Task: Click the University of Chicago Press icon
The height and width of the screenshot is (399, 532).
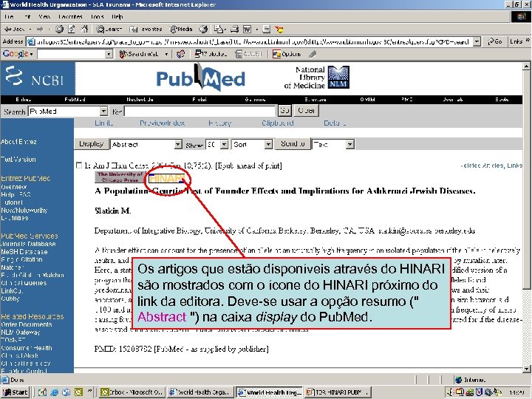Action: [120, 177]
